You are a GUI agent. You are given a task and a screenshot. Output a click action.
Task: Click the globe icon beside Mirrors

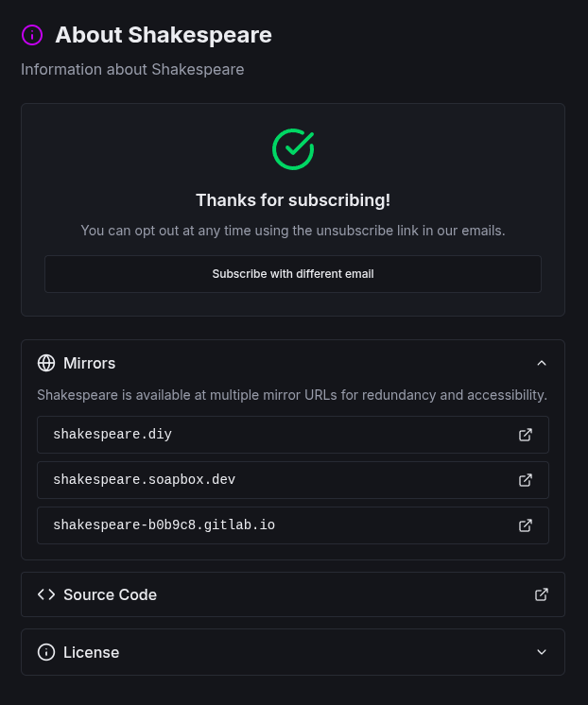point(46,363)
